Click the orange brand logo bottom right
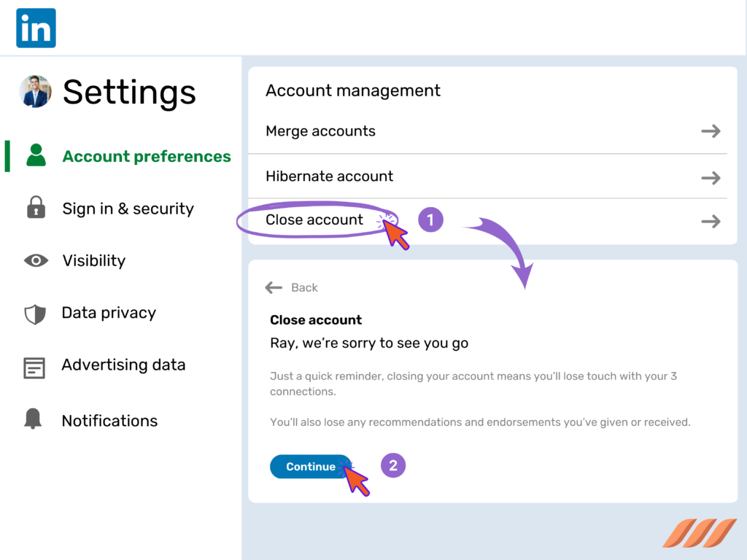This screenshot has height=560, width=747. click(698, 534)
